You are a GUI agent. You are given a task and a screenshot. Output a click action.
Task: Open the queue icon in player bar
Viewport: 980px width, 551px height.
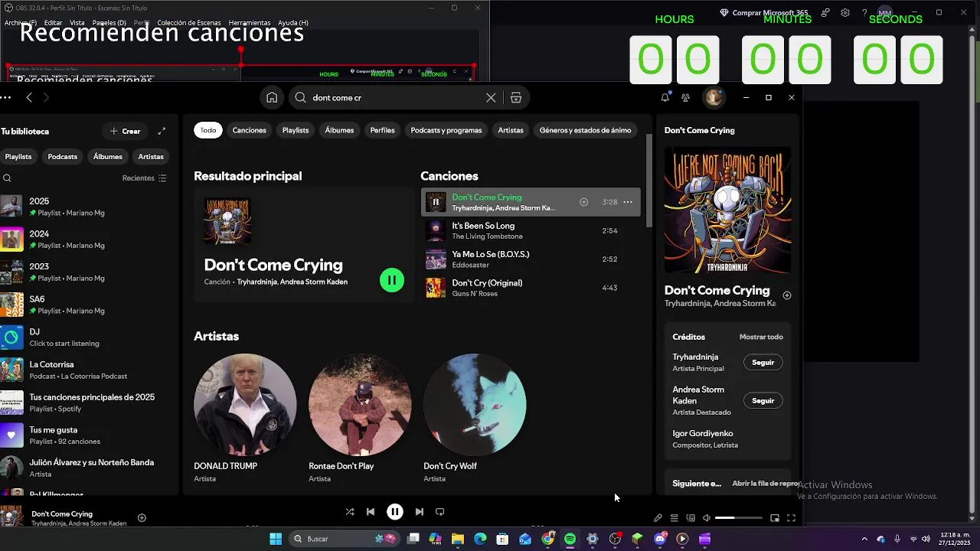point(675,518)
